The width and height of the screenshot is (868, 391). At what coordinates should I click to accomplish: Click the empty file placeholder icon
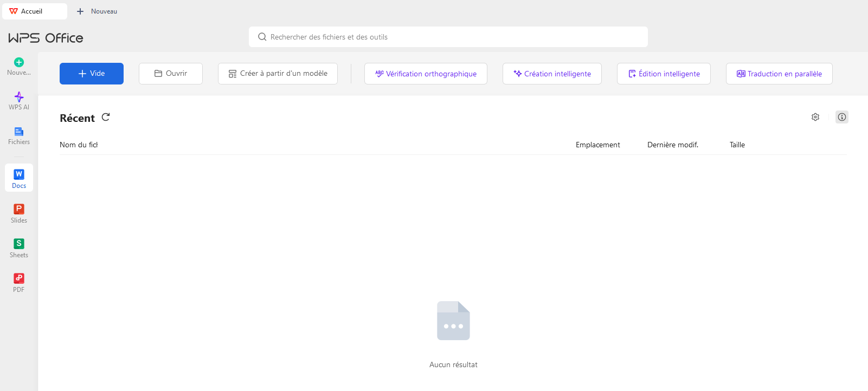point(453,321)
